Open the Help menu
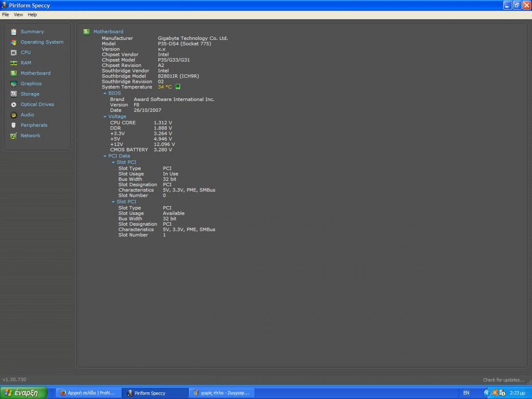 32,15
